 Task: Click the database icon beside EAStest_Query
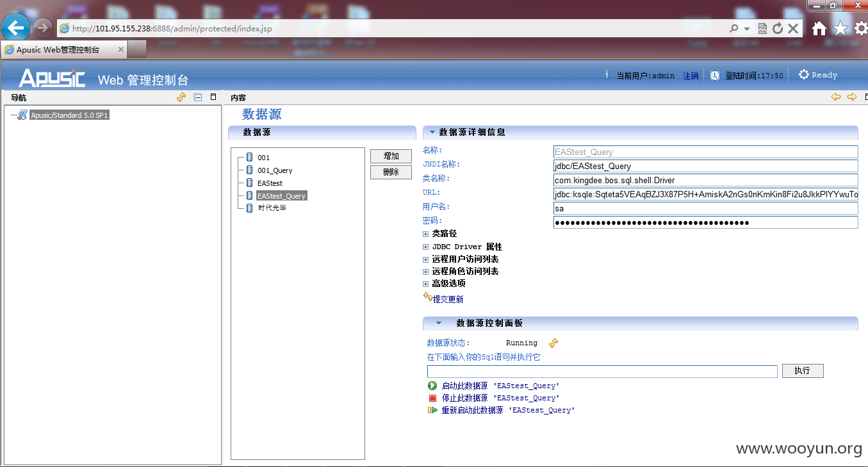click(x=249, y=195)
